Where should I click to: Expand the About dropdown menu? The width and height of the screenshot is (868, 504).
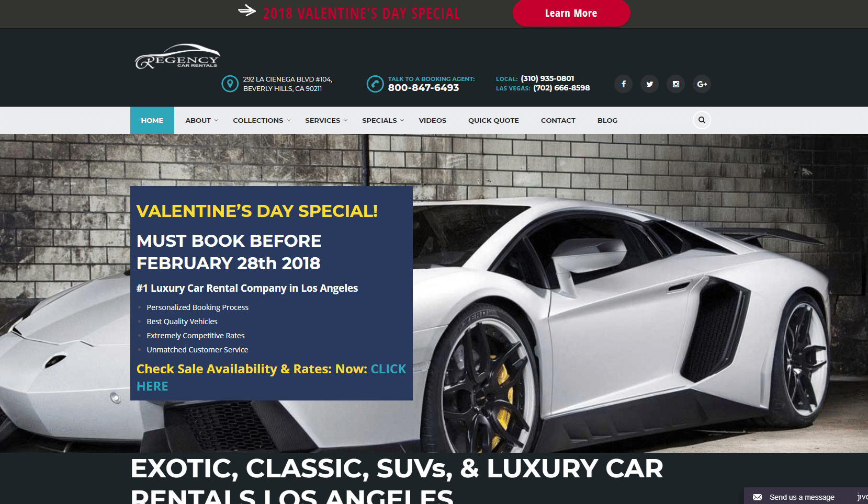pos(201,120)
